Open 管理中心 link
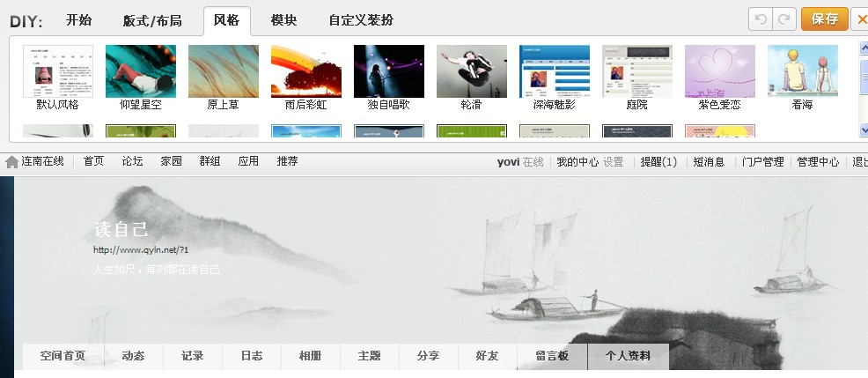This screenshot has width=868, height=378. (x=818, y=162)
